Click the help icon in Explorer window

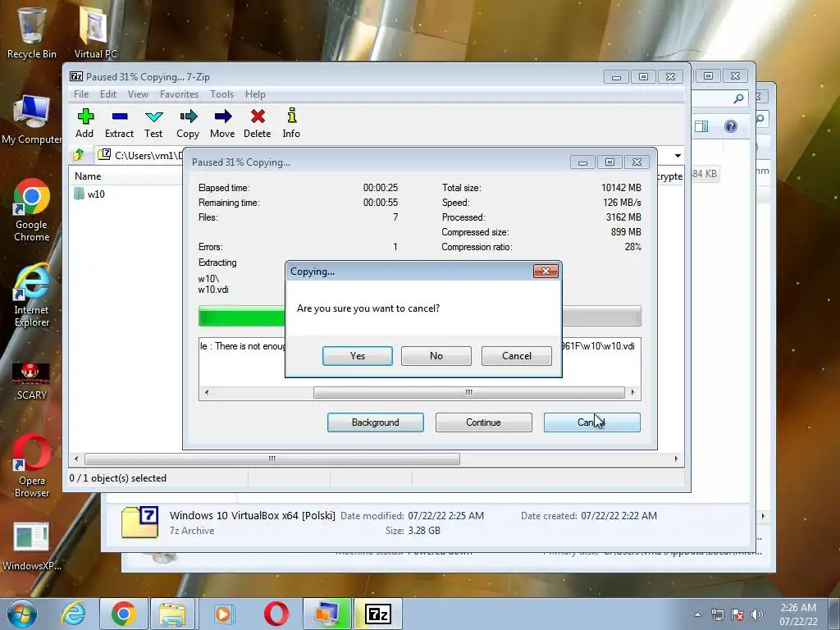point(731,126)
